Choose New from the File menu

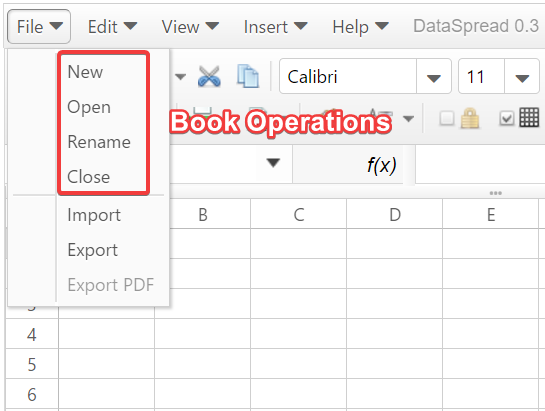[85, 72]
